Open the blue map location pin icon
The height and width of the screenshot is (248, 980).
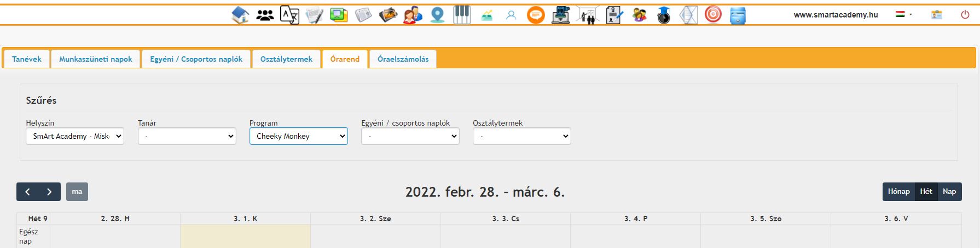[437, 15]
